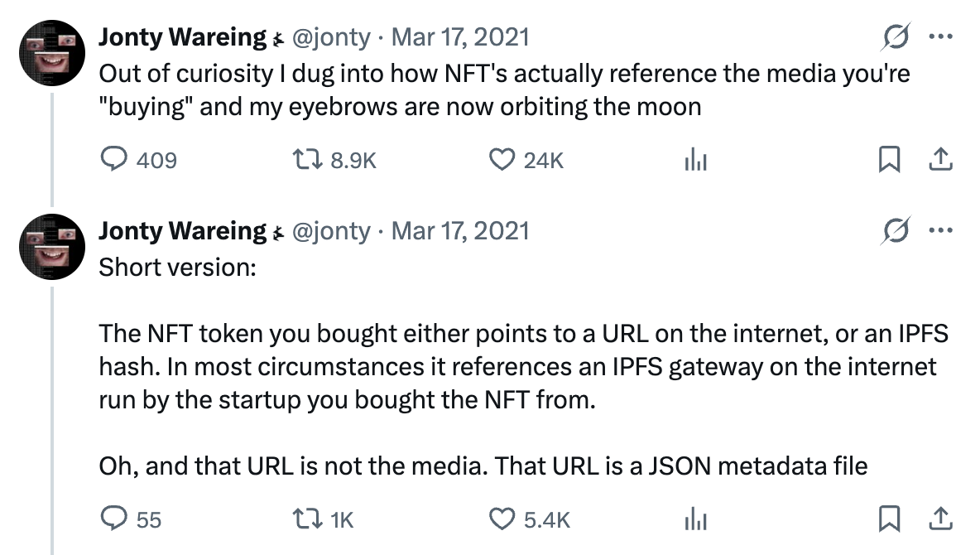Open Grok icon on second tweet
This screenshot has height=555, width=980.
[x=896, y=230]
